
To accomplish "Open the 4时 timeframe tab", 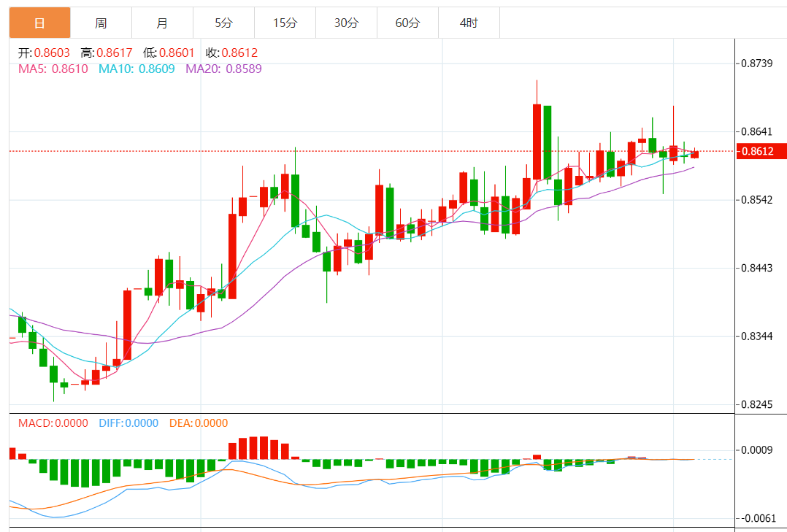I will [469, 23].
